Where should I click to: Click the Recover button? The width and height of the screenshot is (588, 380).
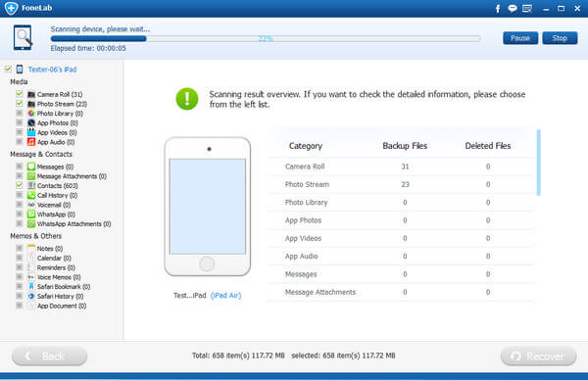[538, 356]
